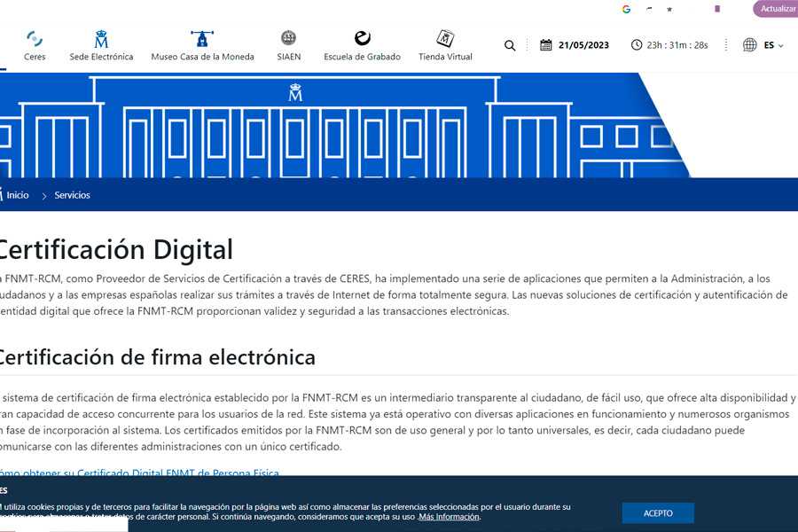Click the calendar icon beside the date
The height and width of the screenshot is (532, 798).
tap(546, 45)
